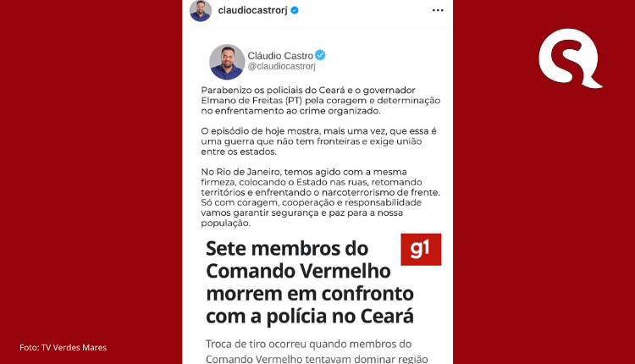The image size is (635, 364).
Task: Click the subheadline starting Troca de tiro ocorreu
Action: point(317,351)
